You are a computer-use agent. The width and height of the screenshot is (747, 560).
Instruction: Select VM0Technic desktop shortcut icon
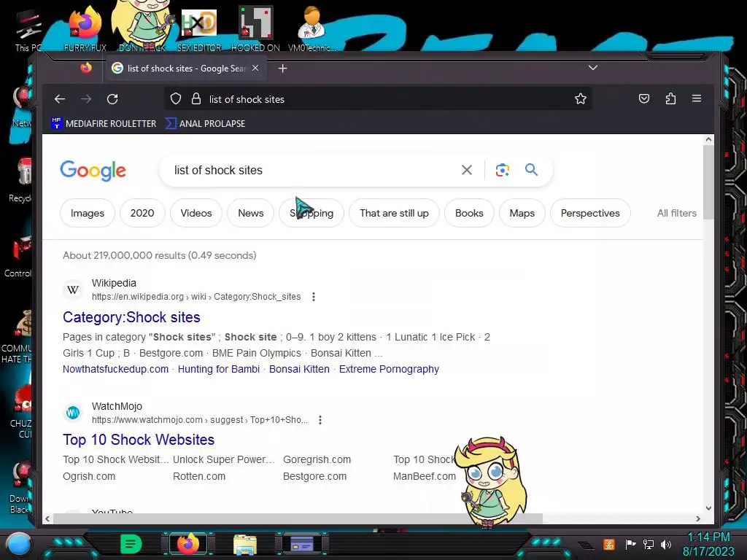312,28
